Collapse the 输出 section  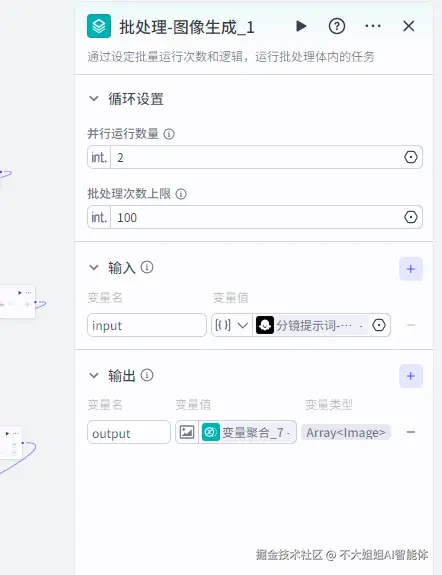click(x=94, y=376)
